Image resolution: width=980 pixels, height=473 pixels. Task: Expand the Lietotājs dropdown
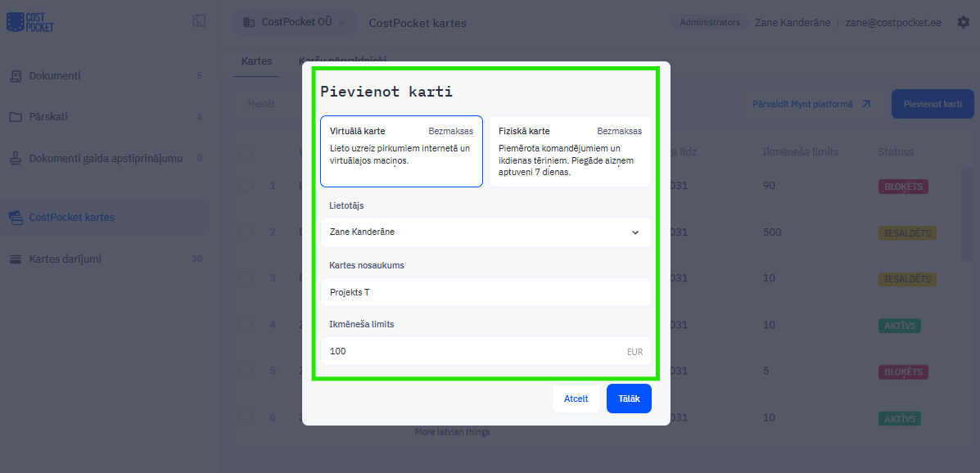[x=486, y=232]
